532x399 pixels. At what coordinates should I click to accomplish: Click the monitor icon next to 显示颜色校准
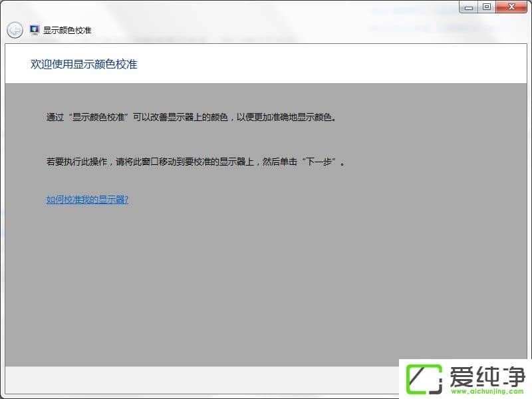point(35,29)
